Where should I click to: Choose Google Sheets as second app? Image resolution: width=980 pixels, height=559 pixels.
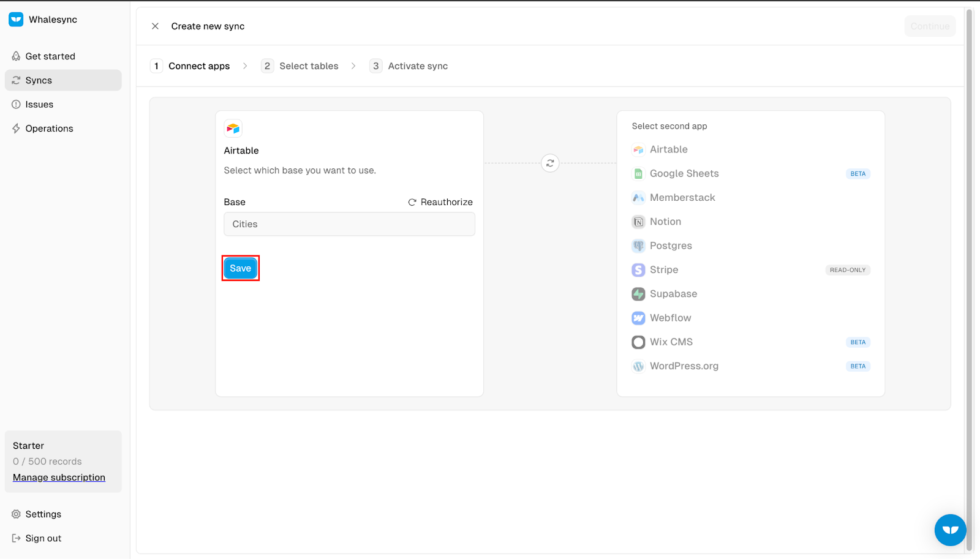coord(751,174)
